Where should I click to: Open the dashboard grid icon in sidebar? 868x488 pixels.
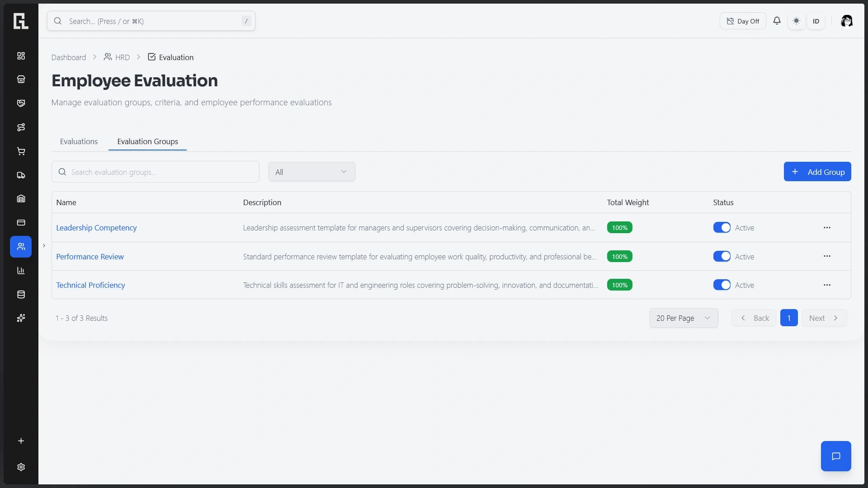21,56
